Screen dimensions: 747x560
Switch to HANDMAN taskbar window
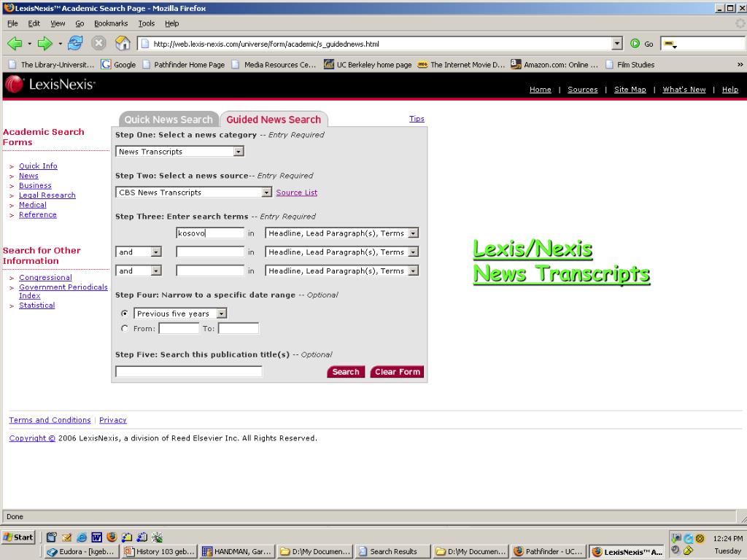coord(237,551)
